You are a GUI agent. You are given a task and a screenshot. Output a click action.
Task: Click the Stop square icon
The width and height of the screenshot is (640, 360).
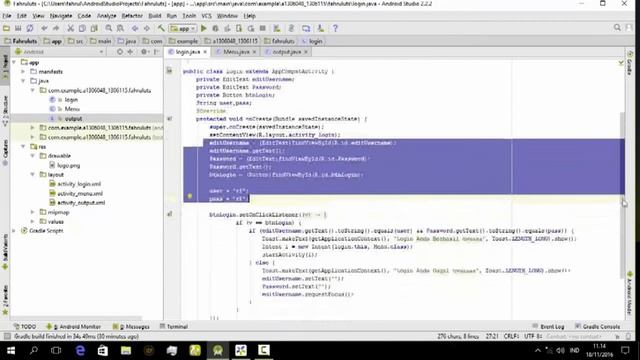point(263,28)
